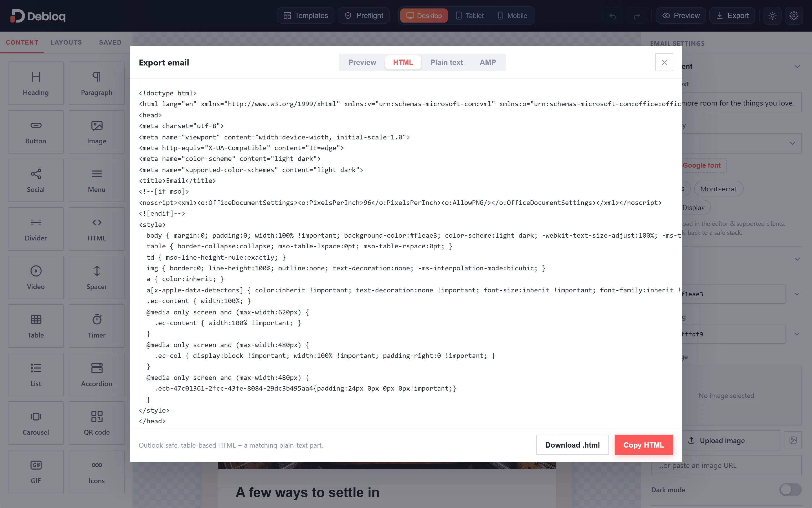
Task: Select the HTML export tab
Action: (x=403, y=62)
